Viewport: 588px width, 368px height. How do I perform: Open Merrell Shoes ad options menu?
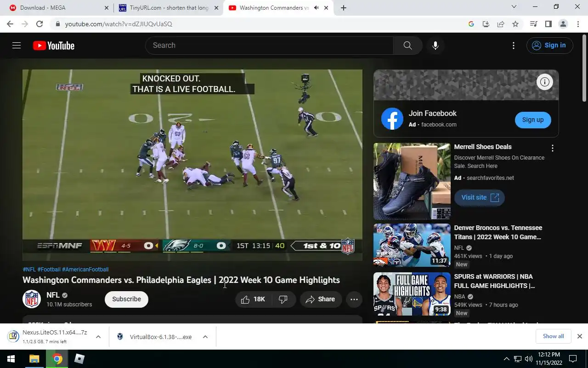(553, 148)
